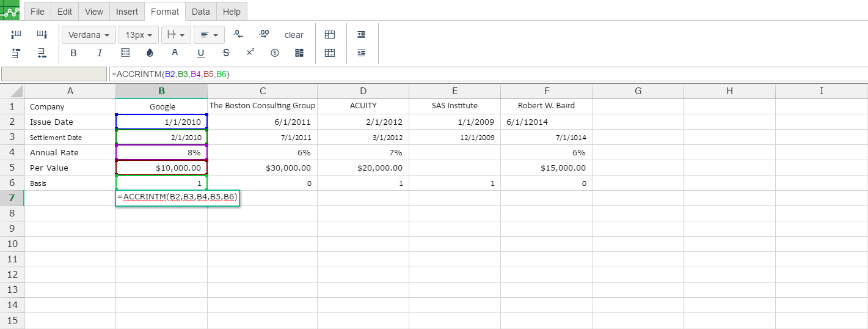Select cell containing 6/1/2011
The width and height of the screenshot is (868, 329).
click(x=262, y=122)
